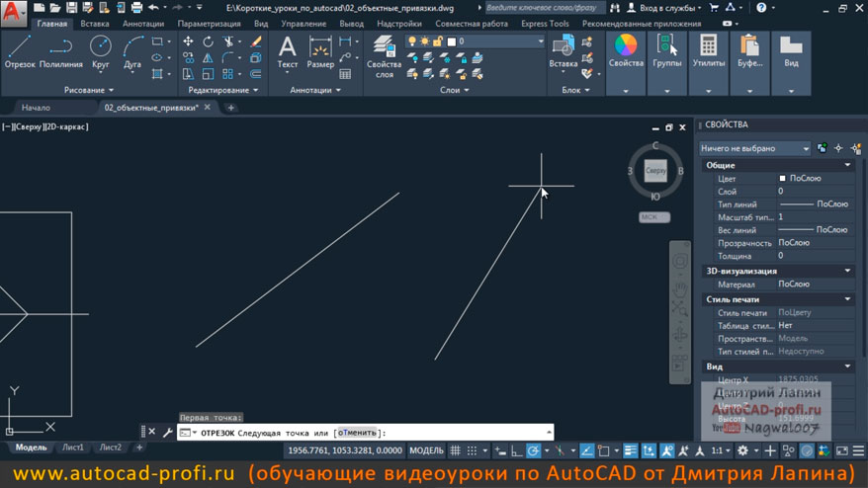The width and height of the screenshot is (868, 488).
Task: Collapse the 3D-визуализация section
Action: (847, 271)
